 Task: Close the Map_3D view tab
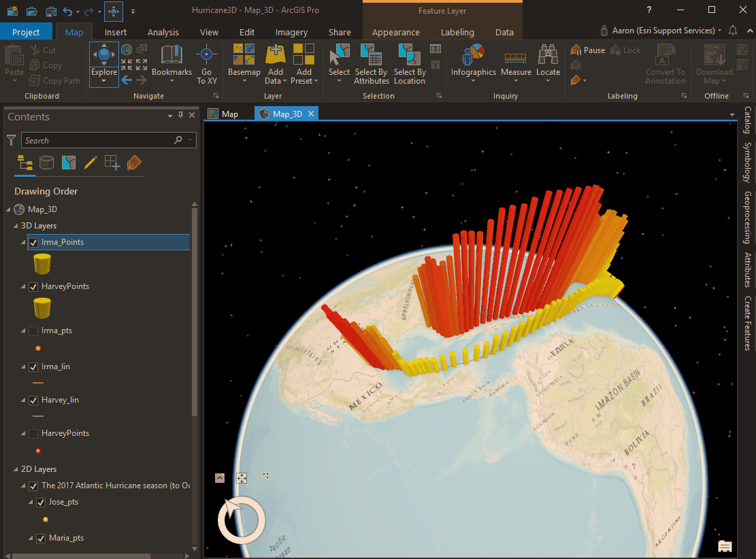tap(311, 114)
